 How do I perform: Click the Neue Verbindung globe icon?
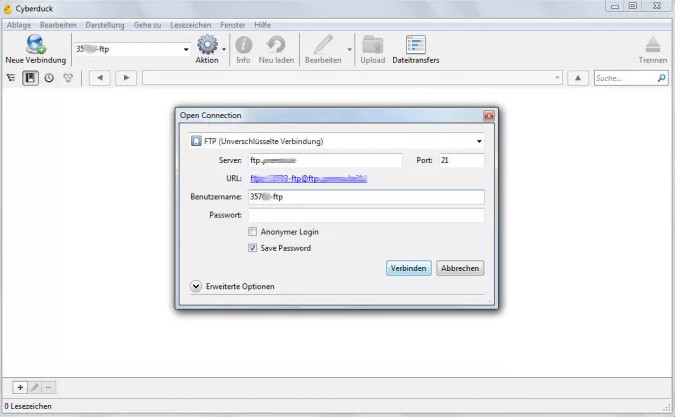35,44
